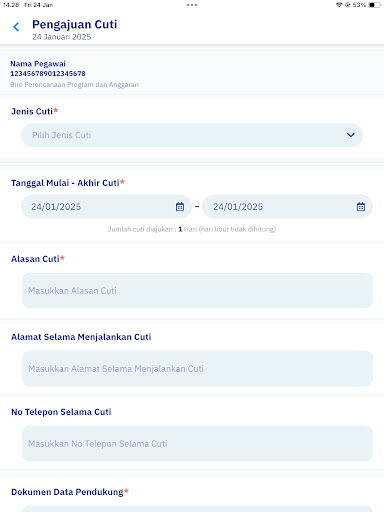This screenshot has width=384, height=512.
Task: Focus the Masukkan Alasan Cuti field
Action: coord(197,290)
